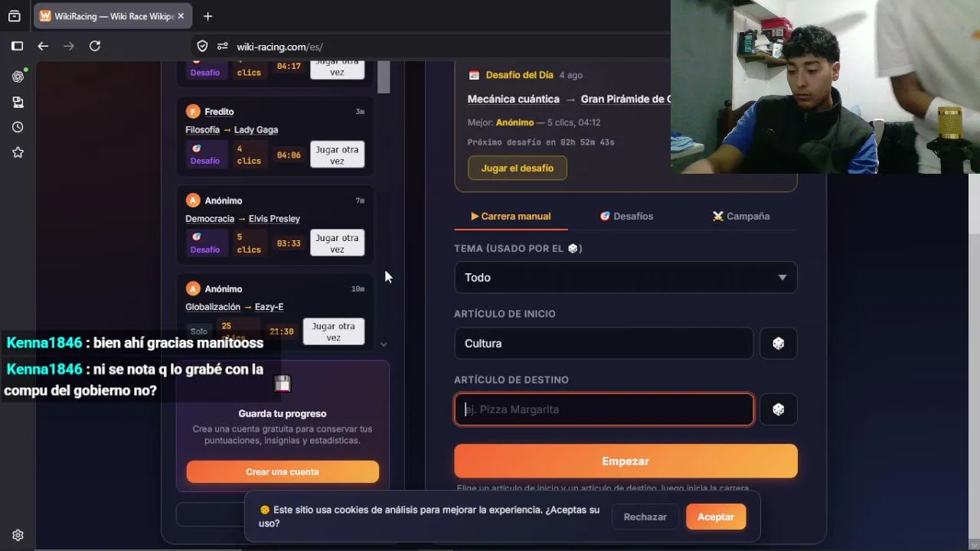This screenshot has height=551, width=980.
Task: Click the Solo badge on Globalización card
Action: pos(199,331)
